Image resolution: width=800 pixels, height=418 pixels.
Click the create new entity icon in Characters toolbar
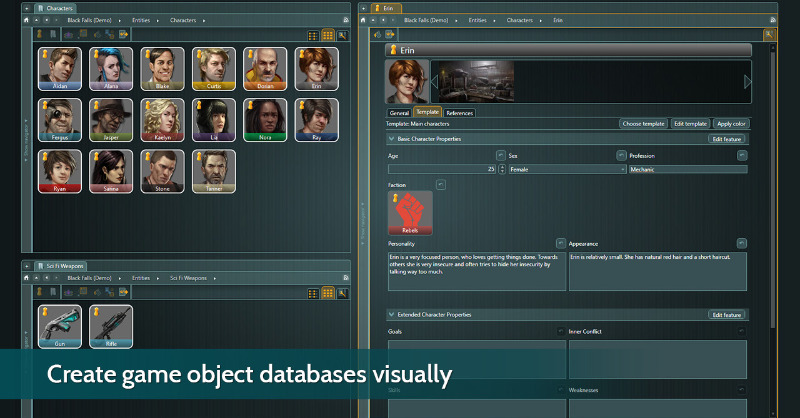tap(39, 34)
